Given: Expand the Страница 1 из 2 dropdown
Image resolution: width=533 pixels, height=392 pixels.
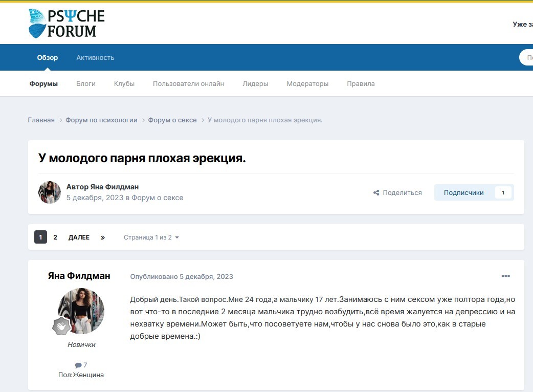Looking at the screenshot, I should (151, 237).
